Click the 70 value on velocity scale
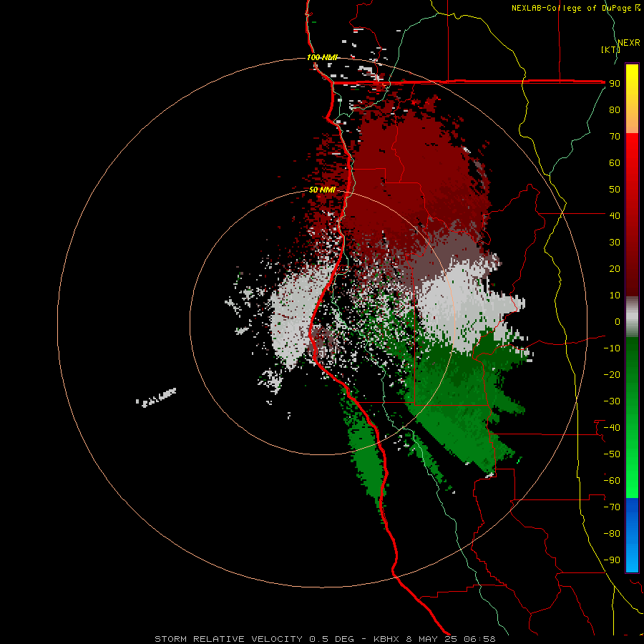This screenshot has width=644, height=644. [615, 137]
